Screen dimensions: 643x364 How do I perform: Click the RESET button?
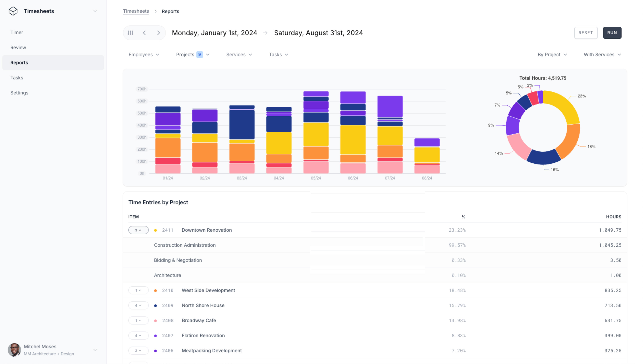[x=586, y=33]
